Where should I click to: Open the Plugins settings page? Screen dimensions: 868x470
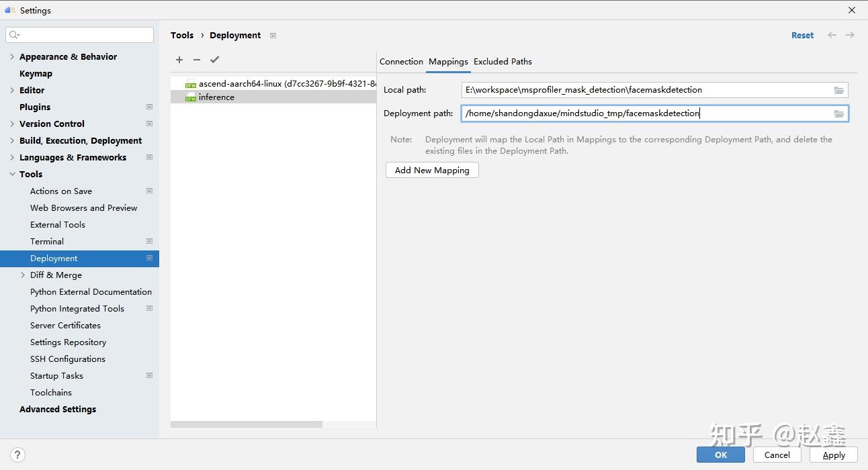pos(35,107)
